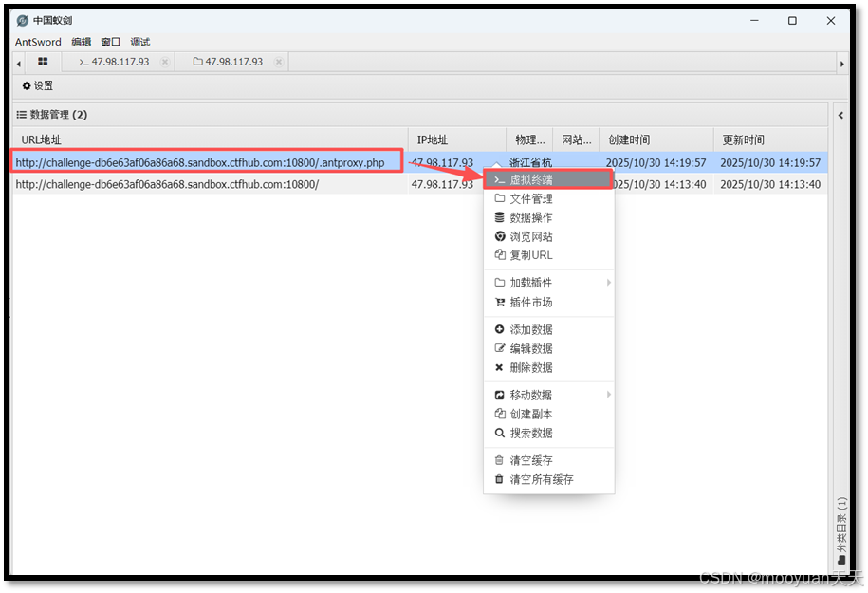Click 添加数据 menu entry

[548, 329]
